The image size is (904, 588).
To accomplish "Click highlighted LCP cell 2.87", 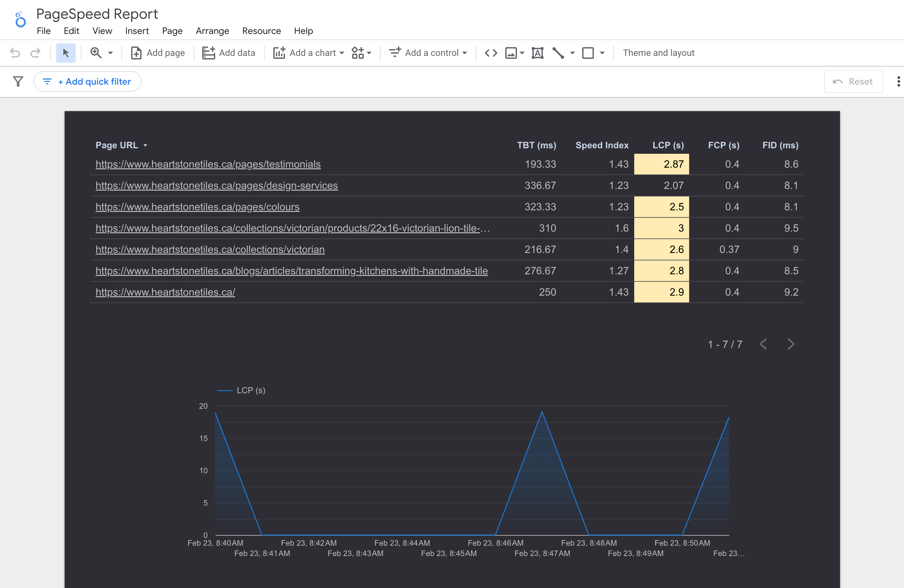I will pos(661,164).
